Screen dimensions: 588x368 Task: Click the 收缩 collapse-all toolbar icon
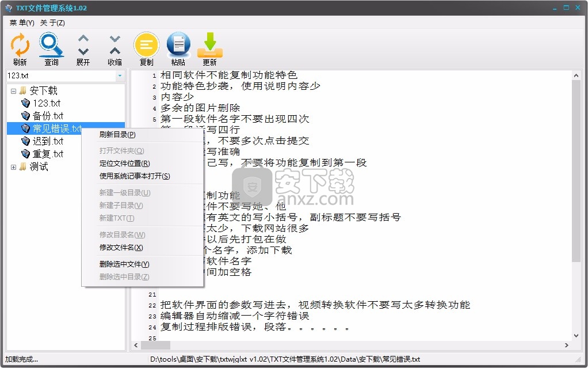coord(114,45)
